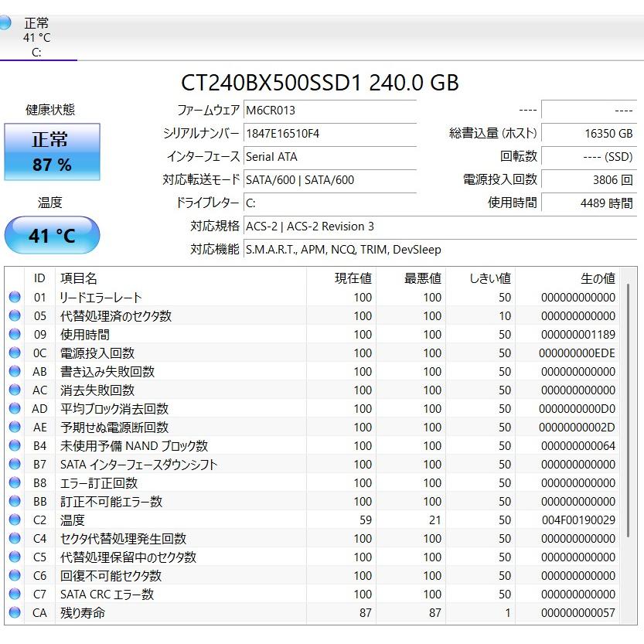
Task: Select the リードエラーレート attribute name
Action: [x=101, y=298]
